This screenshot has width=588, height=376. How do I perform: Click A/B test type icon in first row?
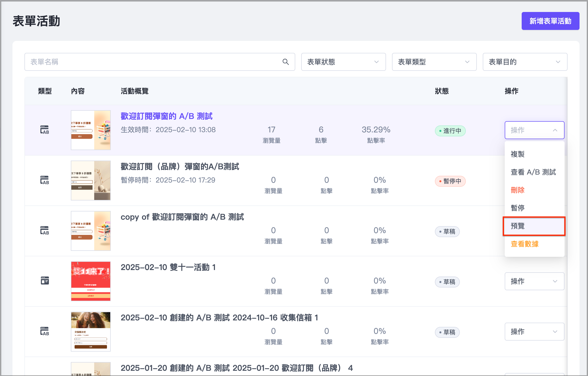45,130
